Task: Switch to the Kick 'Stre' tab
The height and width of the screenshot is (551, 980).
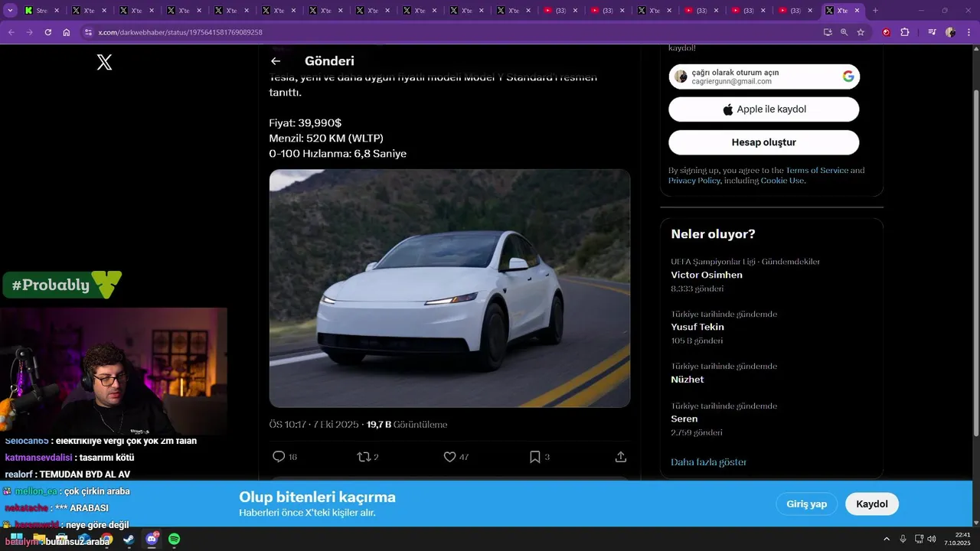Action: (41, 11)
